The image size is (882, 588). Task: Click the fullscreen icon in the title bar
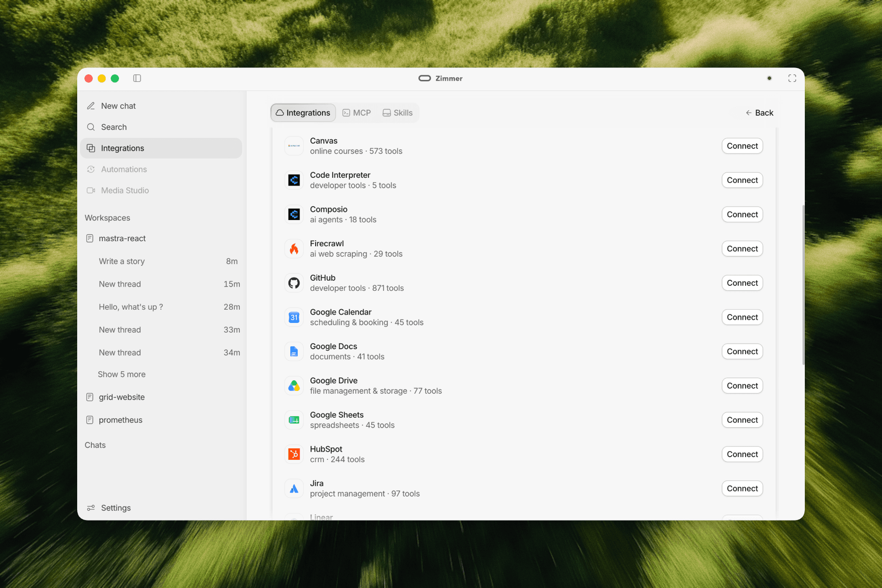pyautogui.click(x=792, y=78)
